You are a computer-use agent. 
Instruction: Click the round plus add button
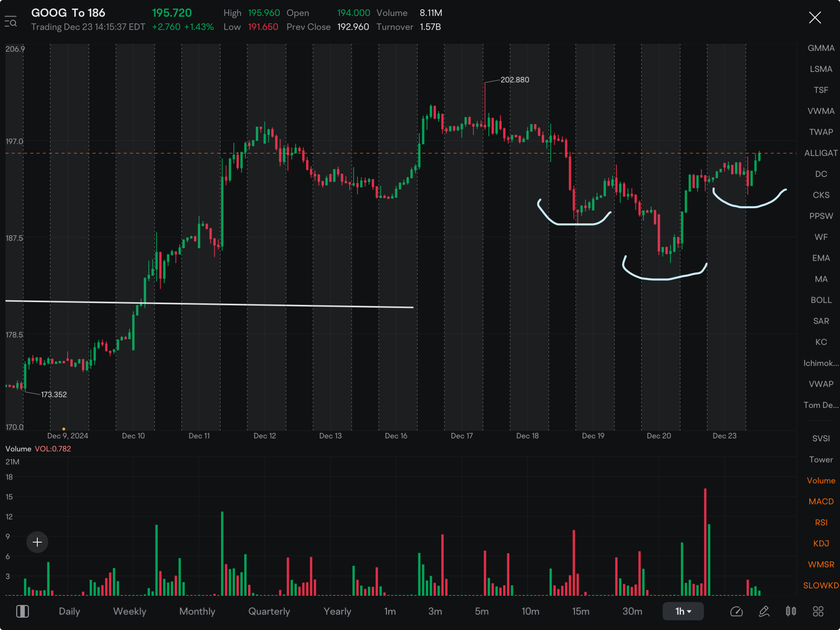[x=37, y=542]
